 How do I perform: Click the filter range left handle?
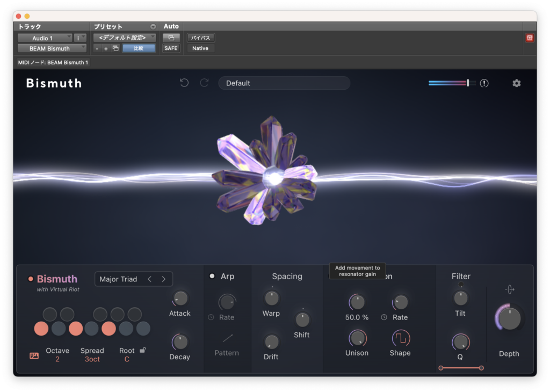pos(441,368)
